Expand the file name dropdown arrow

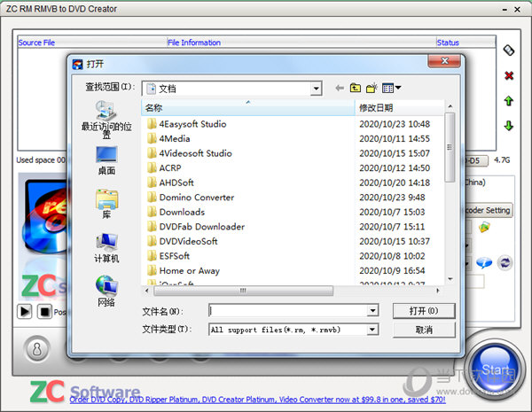(x=372, y=311)
